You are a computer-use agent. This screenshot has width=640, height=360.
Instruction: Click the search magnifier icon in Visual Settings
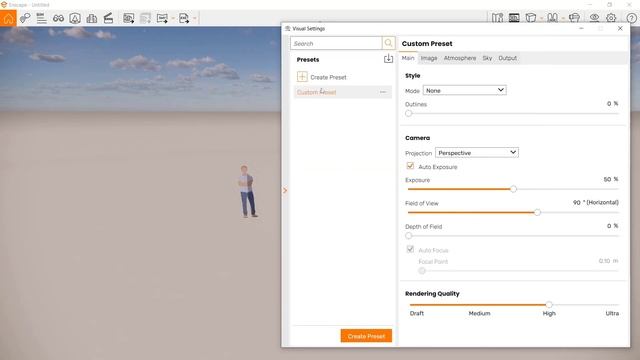click(388, 43)
